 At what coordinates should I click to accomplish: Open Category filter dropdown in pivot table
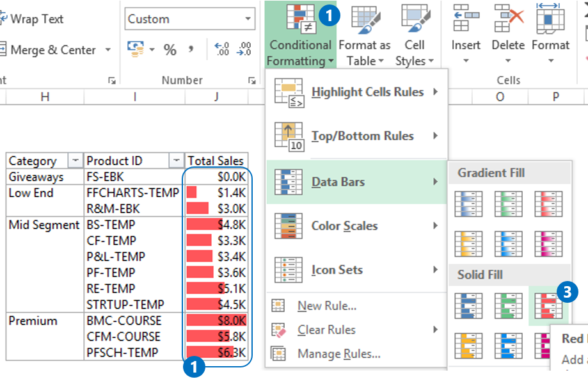coord(75,161)
